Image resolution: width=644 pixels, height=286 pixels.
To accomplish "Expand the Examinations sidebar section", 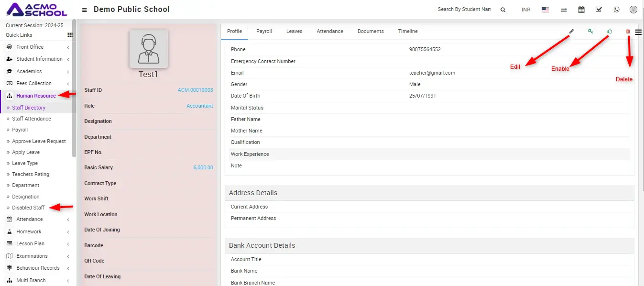I will 32,256.
